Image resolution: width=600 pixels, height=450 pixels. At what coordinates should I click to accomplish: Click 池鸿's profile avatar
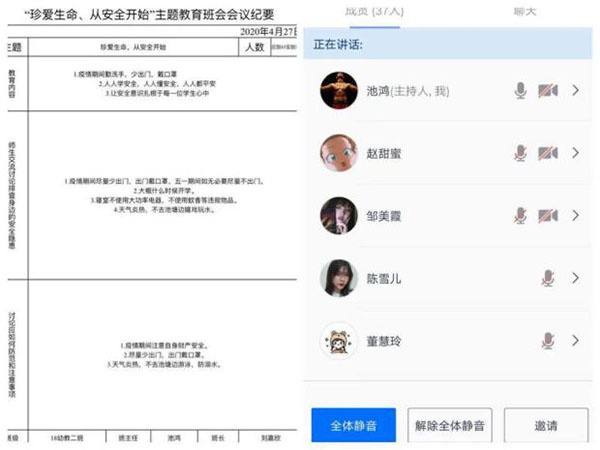click(339, 91)
